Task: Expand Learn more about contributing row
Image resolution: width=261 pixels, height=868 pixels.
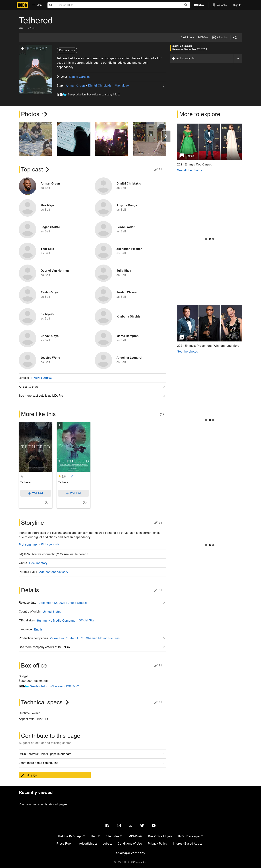Action: pyautogui.click(x=92, y=763)
